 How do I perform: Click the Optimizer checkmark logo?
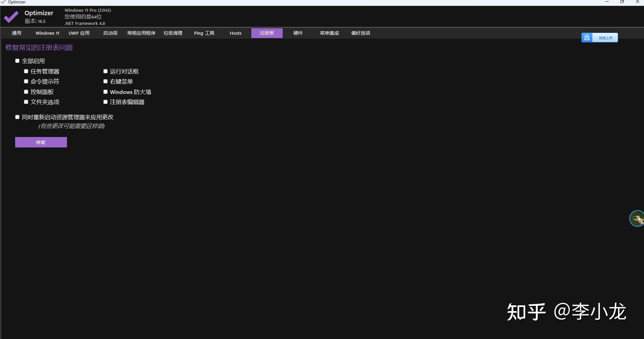point(10,16)
